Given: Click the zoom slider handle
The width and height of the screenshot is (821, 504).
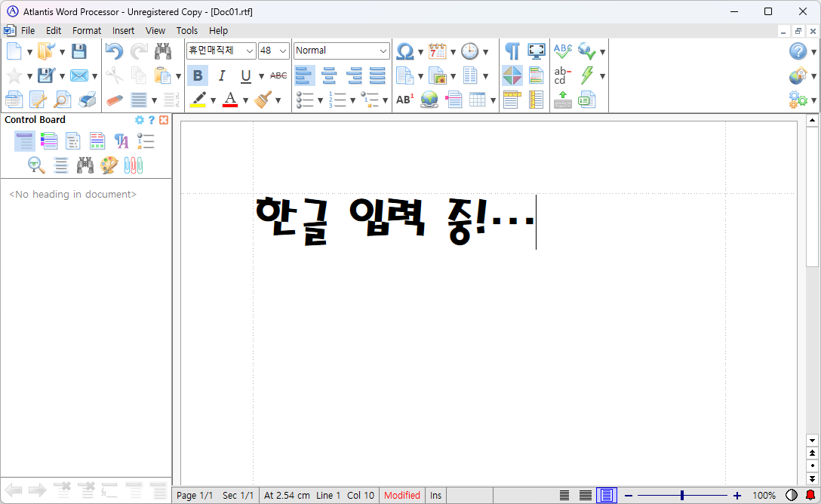Looking at the screenshot, I should pos(682,496).
